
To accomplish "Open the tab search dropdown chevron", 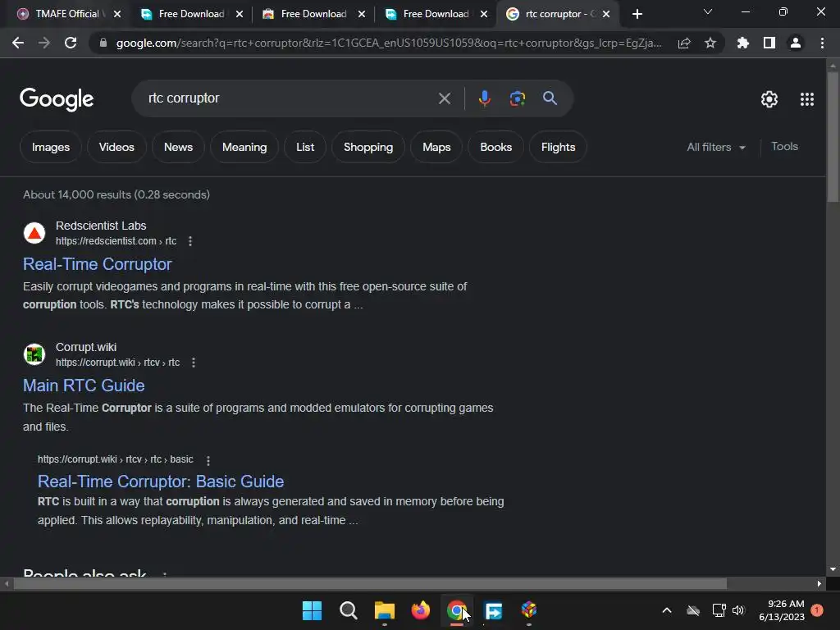I will point(708,11).
